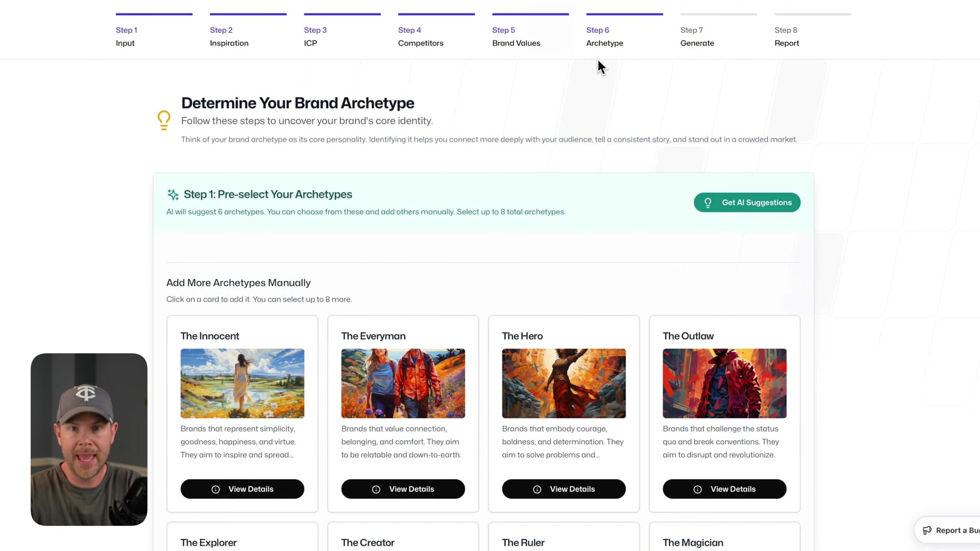Click the yellow lightbulb icon beside heading
980x551 pixels.
pyautogui.click(x=164, y=120)
